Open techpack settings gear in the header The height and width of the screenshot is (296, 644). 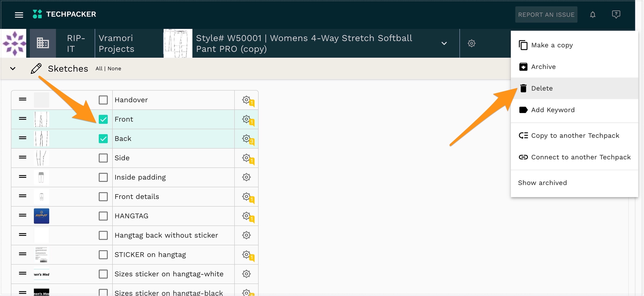(471, 43)
